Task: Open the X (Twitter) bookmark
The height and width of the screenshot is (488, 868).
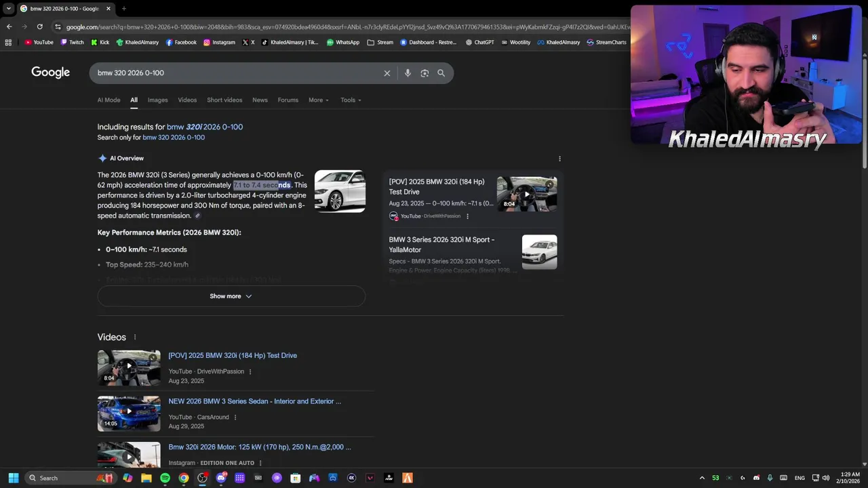Action: coord(249,42)
